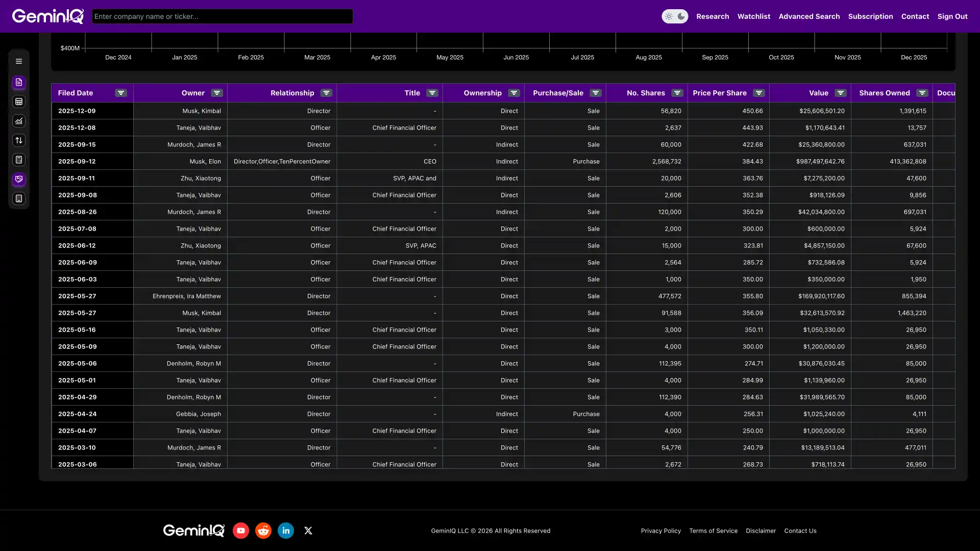The image size is (980, 551).
Task: Select the document filings icon in sidebar
Action: click(19, 82)
